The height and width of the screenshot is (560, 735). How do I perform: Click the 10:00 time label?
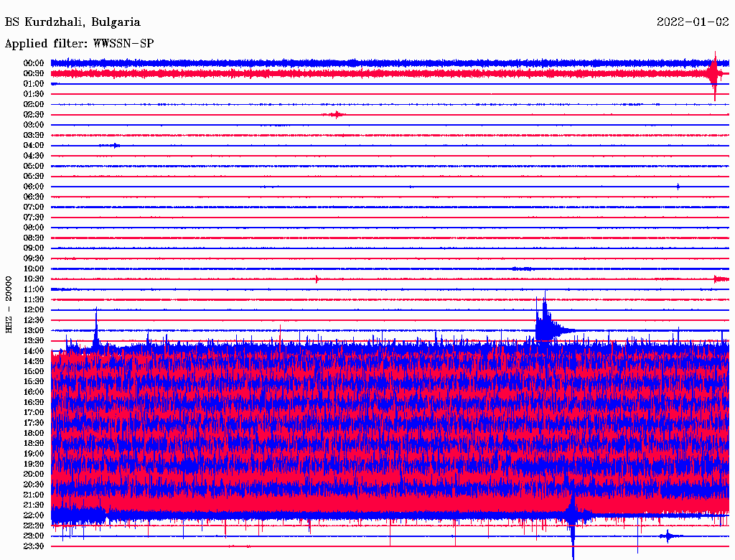[x=34, y=269]
